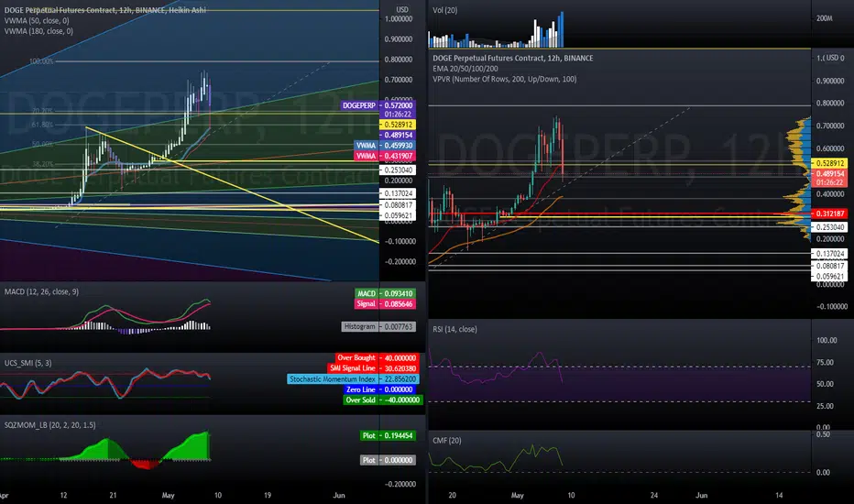Select the 38.20% Fibonacci level label
The width and height of the screenshot is (854, 504).
42,163
